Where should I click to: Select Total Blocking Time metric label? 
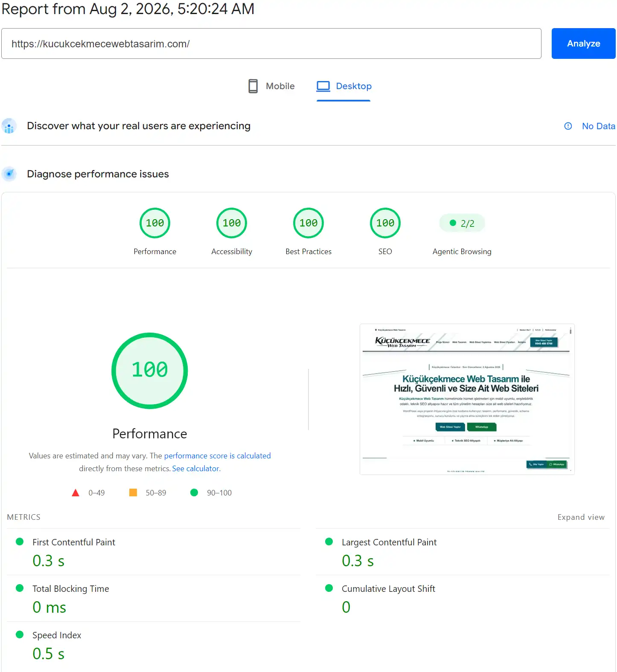click(x=71, y=589)
